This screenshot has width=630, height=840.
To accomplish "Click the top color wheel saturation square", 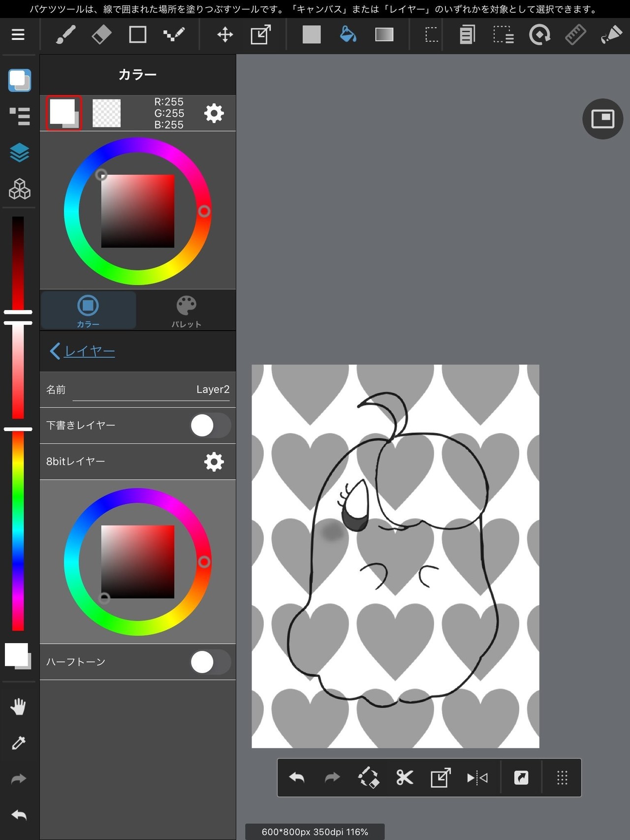I will click(x=138, y=211).
